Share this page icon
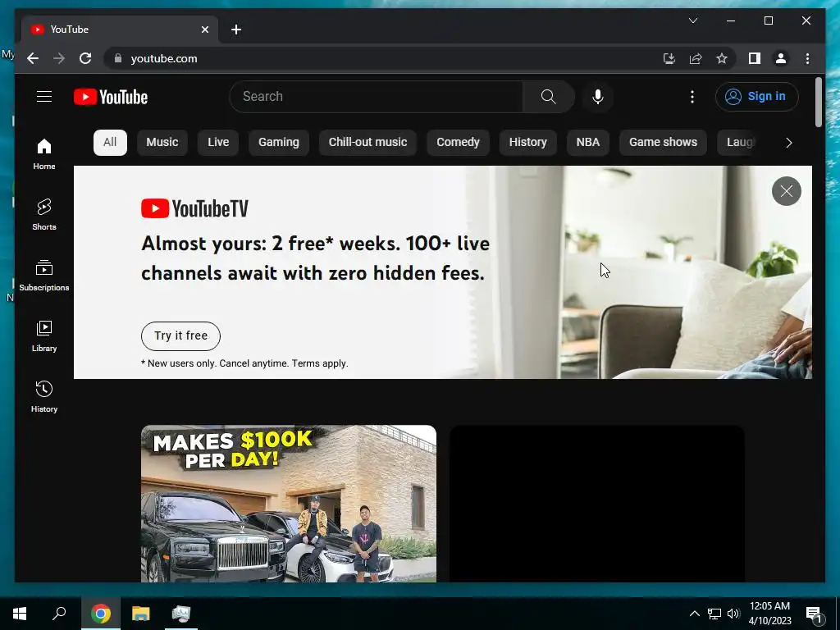 (x=696, y=58)
